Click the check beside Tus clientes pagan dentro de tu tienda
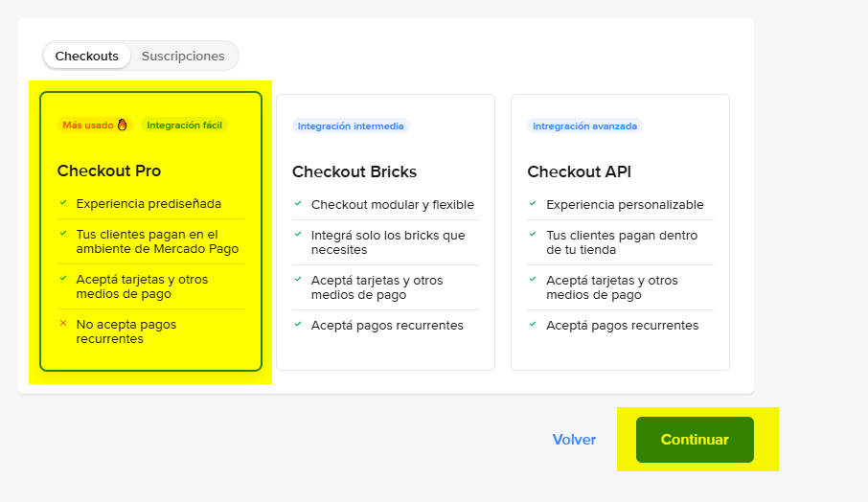 tap(534, 234)
